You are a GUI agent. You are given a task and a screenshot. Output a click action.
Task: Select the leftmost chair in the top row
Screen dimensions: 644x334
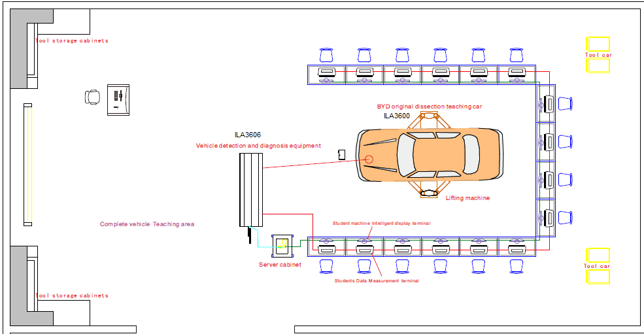pos(326,55)
